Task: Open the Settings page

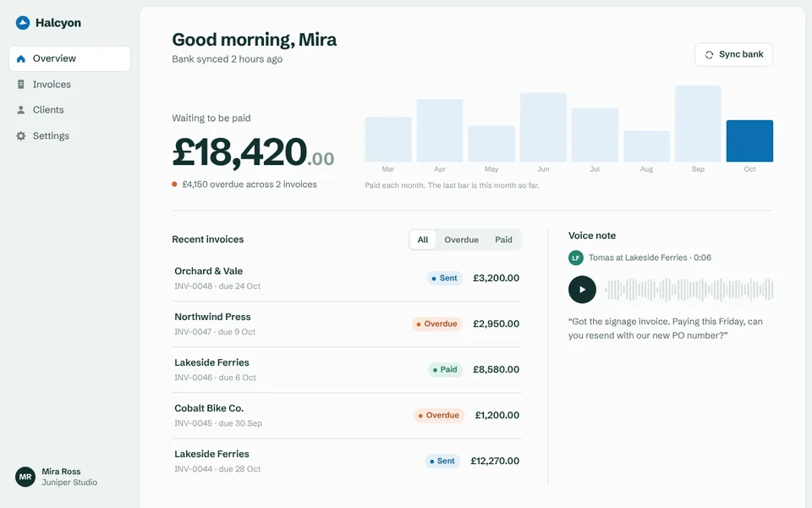Action: point(69,135)
